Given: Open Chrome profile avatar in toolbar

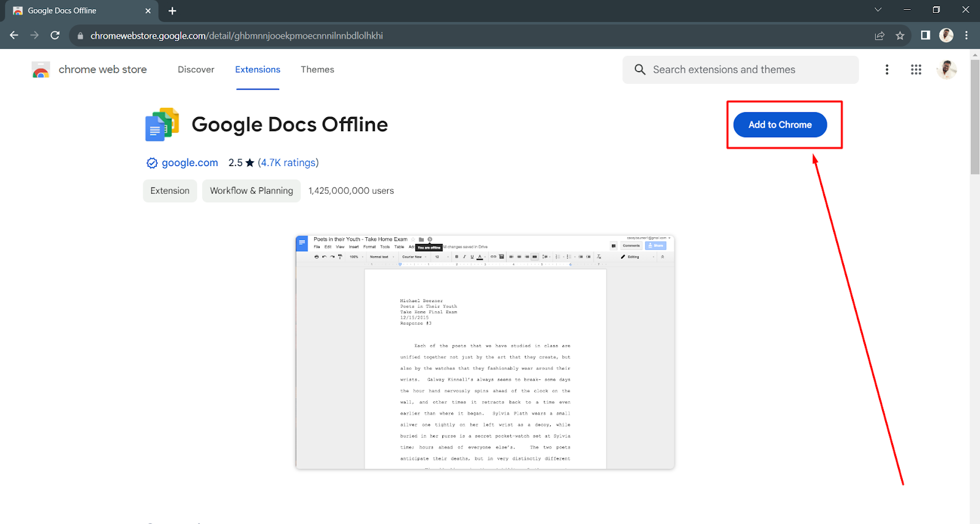Looking at the screenshot, I should pos(946,36).
